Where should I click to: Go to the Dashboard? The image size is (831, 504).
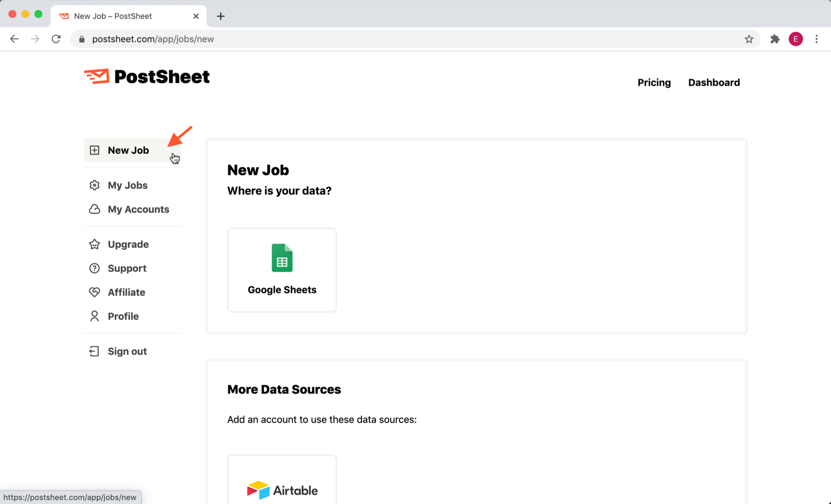point(714,83)
